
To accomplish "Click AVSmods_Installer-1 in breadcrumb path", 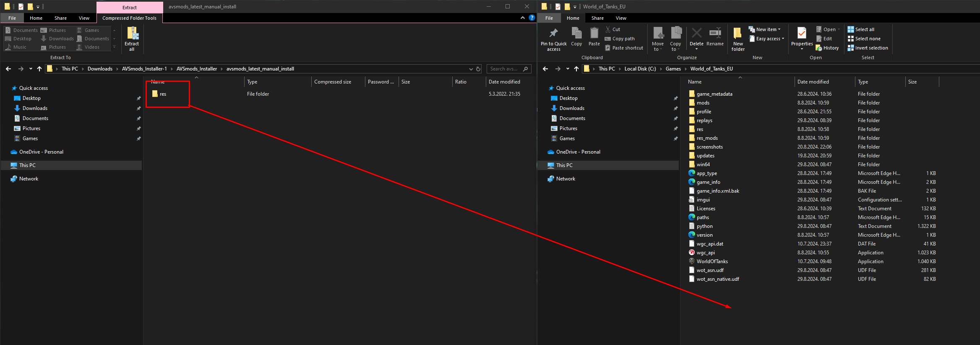I will point(144,69).
